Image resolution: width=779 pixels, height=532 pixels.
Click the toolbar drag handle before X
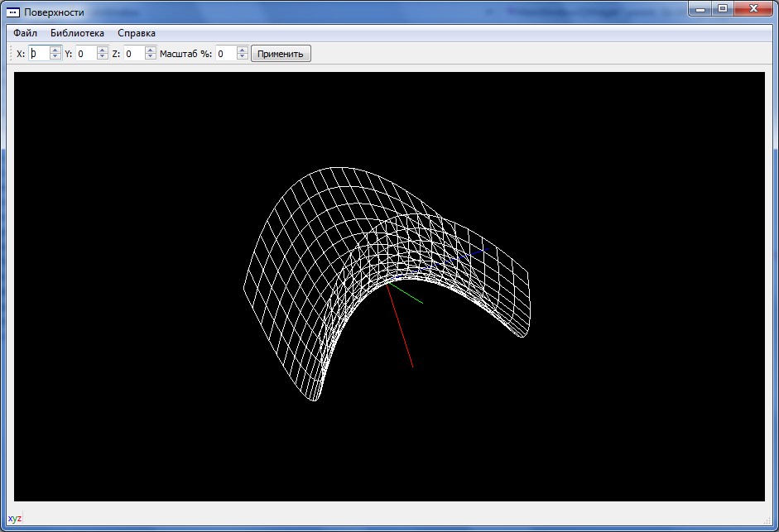(x=11, y=54)
